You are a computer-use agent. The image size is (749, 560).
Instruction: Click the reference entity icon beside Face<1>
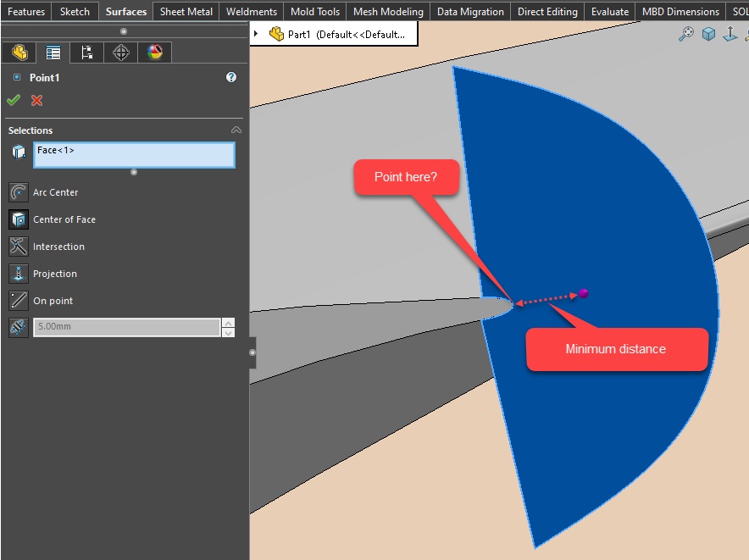(19, 152)
